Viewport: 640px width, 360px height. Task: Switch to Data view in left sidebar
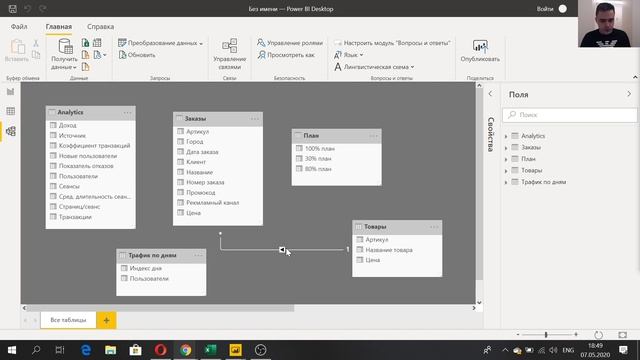[x=11, y=111]
